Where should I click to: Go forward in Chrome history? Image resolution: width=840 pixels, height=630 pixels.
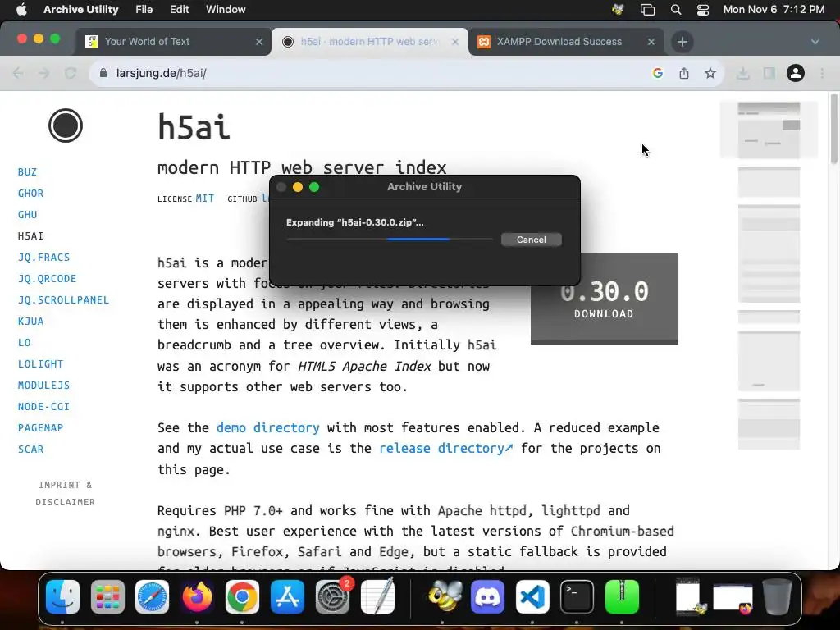tap(44, 73)
